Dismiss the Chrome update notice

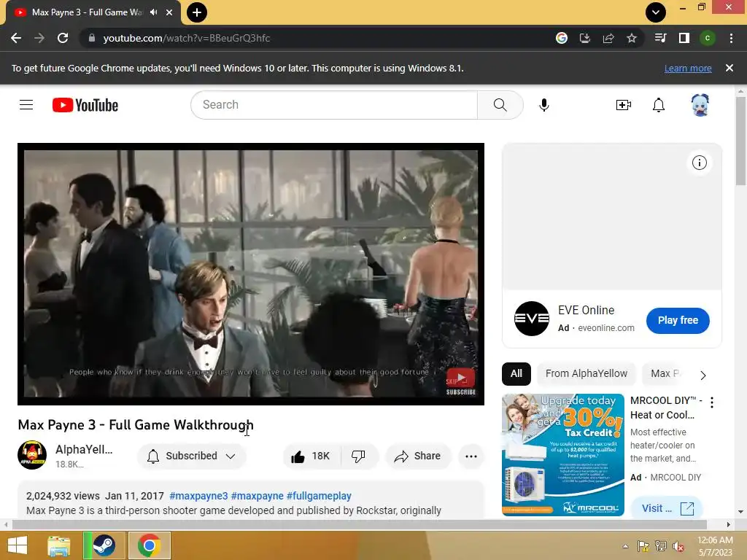729,68
